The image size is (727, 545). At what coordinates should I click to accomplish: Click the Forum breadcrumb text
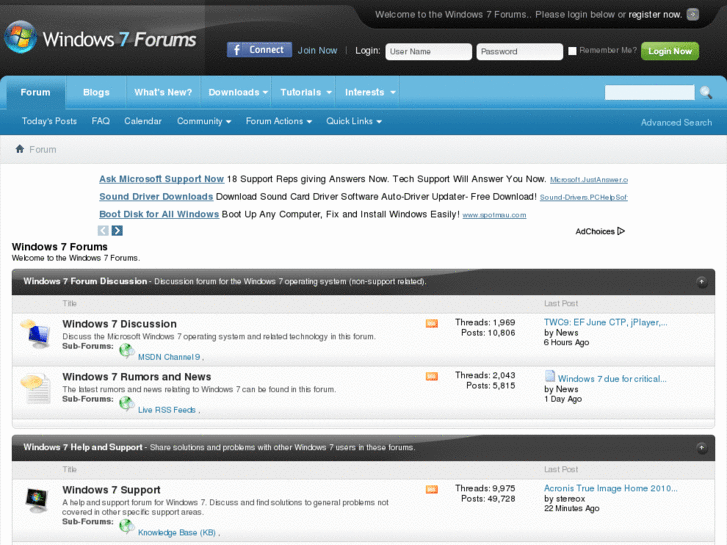pos(43,149)
